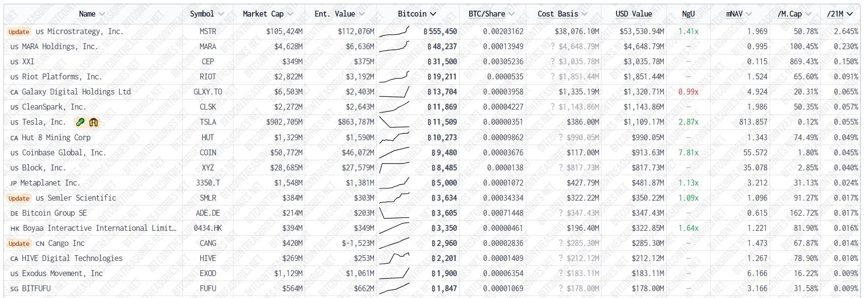Sort by the Market Cap column header
This screenshot has height=298, width=868.
[268, 14]
